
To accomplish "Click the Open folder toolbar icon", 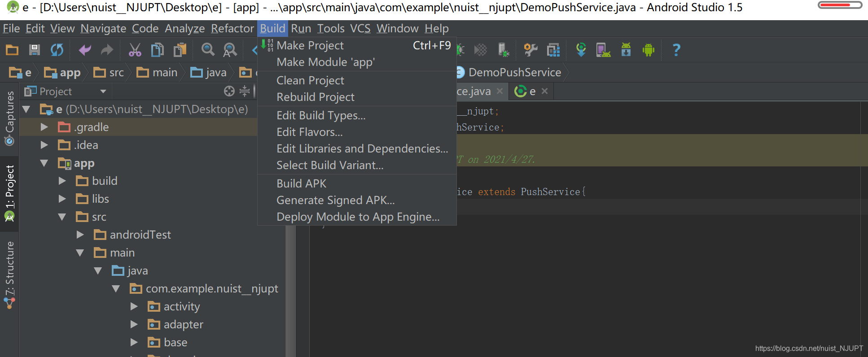I will pyautogui.click(x=12, y=50).
